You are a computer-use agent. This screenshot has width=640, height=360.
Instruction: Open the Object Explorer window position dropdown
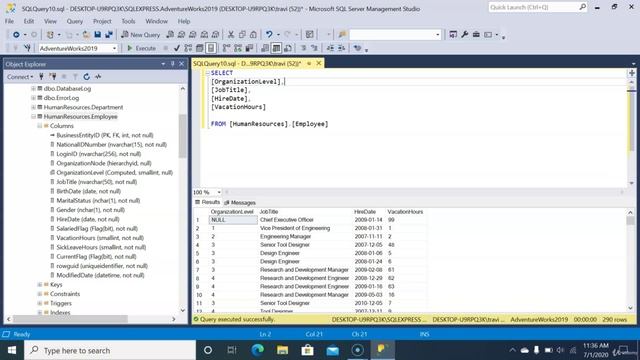(x=163, y=64)
